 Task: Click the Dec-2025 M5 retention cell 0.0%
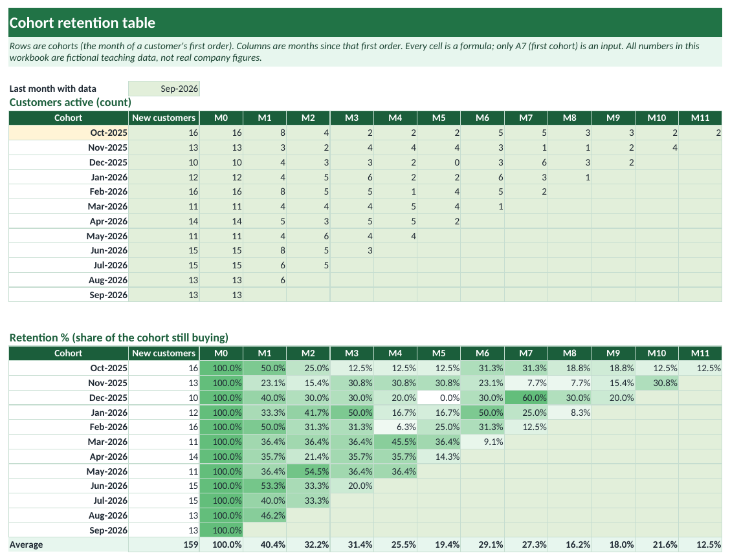pyautogui.click(x=439, y=398)
